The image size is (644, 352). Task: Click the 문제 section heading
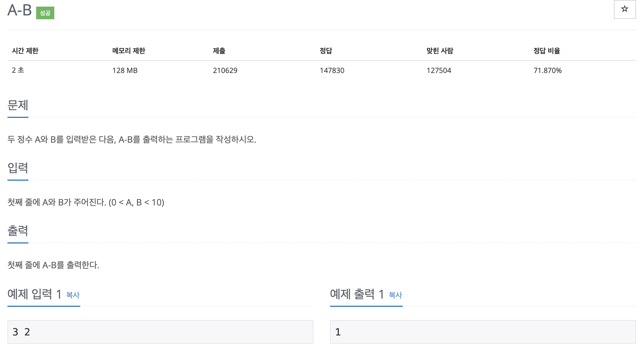pyautogui.click(x=18, y=105)
